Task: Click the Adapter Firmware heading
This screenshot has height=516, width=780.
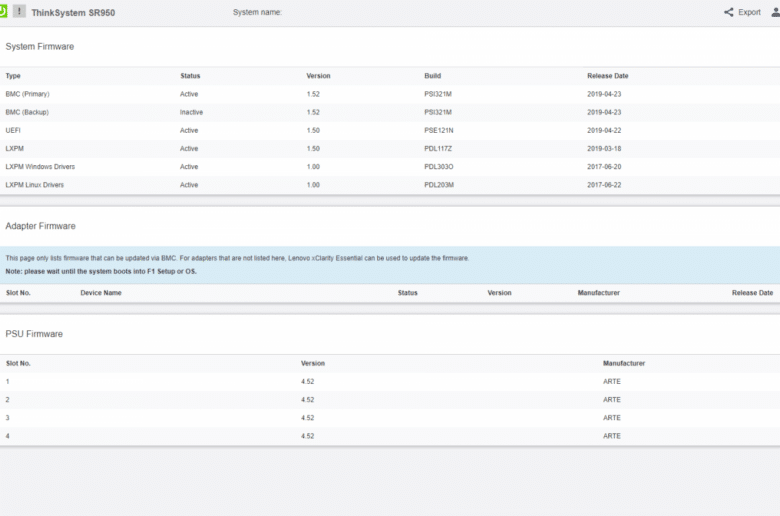Action: [40, 226]
